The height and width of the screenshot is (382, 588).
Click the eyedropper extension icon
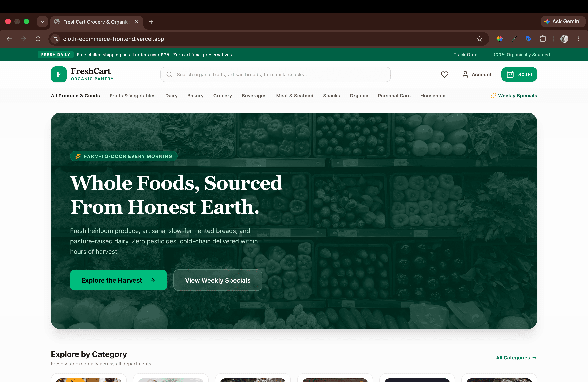coord(514,39)
